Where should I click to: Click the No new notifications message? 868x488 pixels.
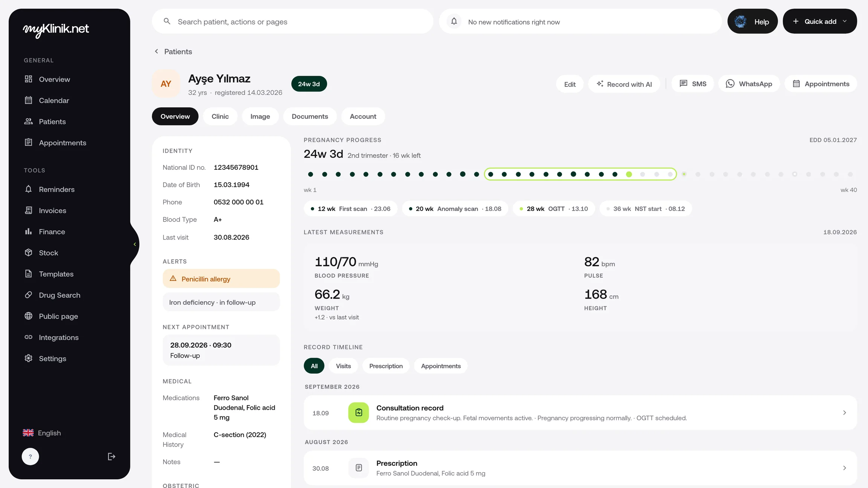tap(514, 22)
